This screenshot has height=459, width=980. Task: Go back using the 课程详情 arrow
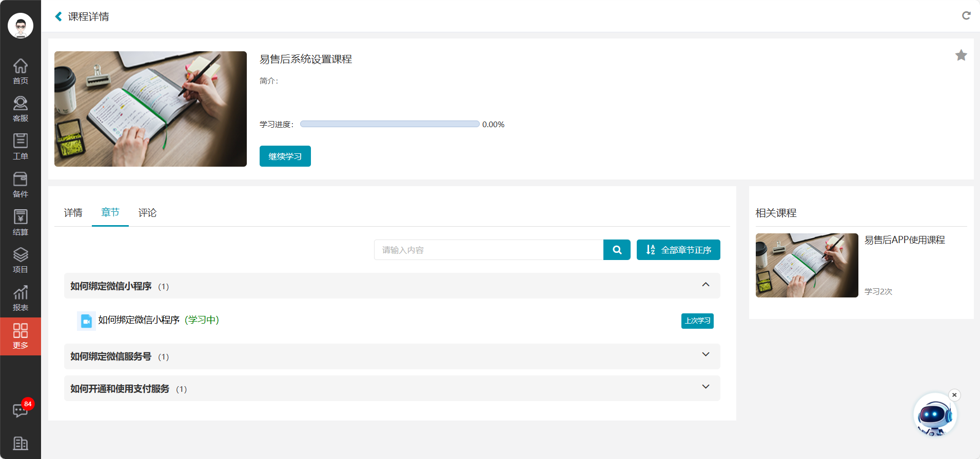58,16
